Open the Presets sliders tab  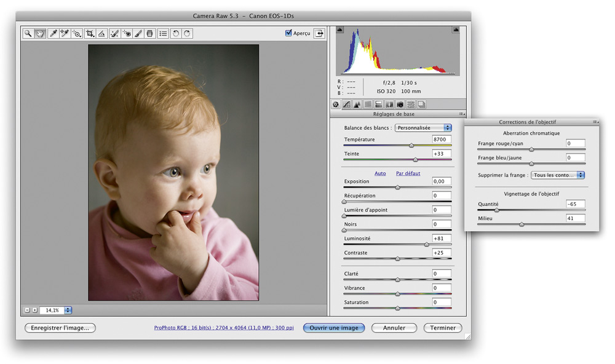coord(411,105)
